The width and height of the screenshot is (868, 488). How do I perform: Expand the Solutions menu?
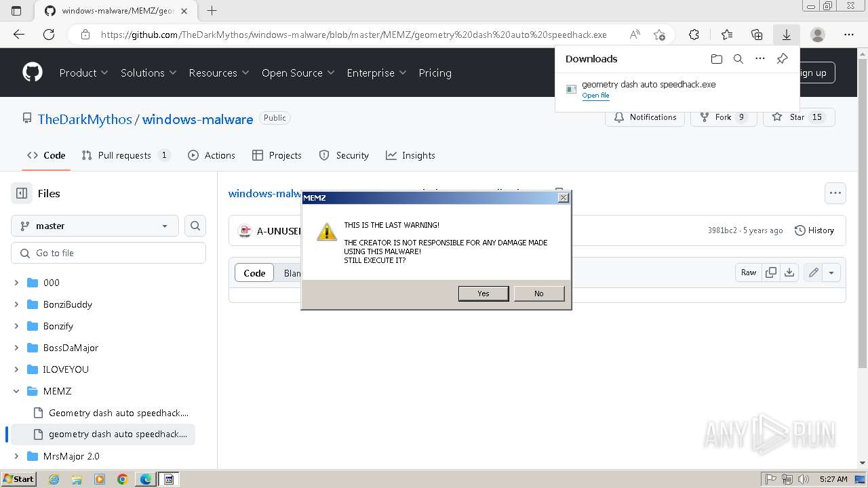pos(149,73)
